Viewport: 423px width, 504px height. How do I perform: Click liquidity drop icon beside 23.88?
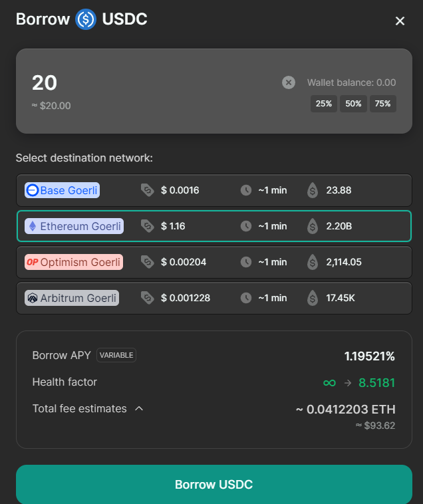313,190
